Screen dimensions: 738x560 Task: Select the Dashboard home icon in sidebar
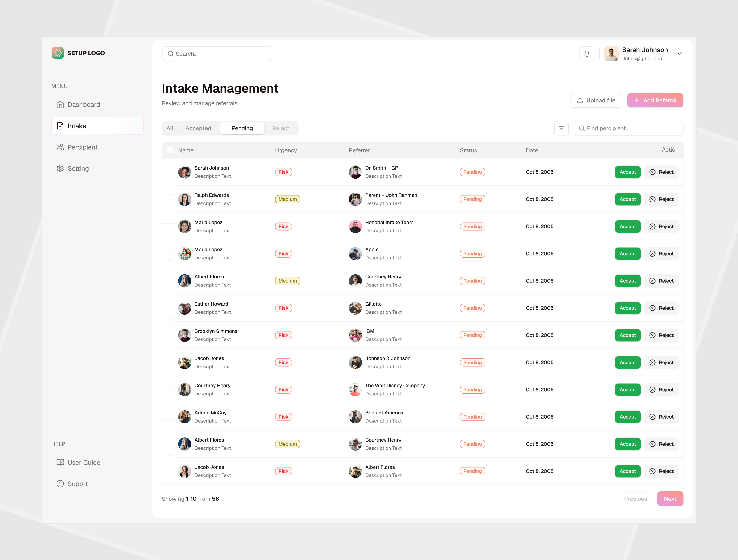(x=60, y=105)
